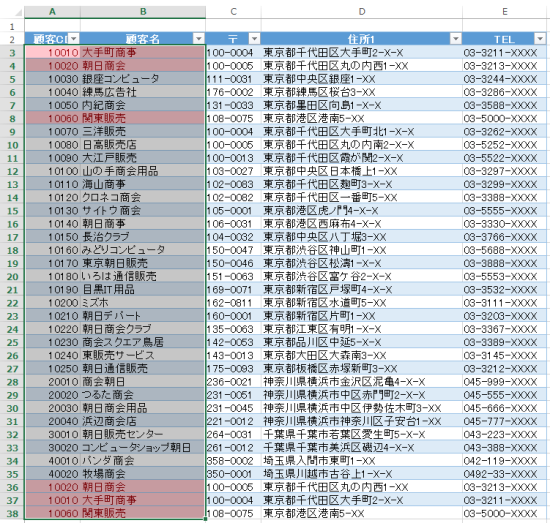Click the cell 商会朝日
550x523 pixels.
143,382
